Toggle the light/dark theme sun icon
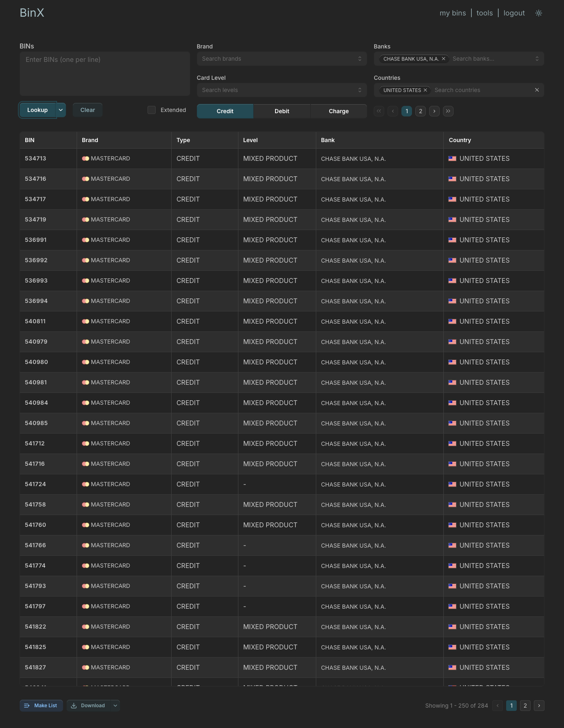 pos(538,13)
